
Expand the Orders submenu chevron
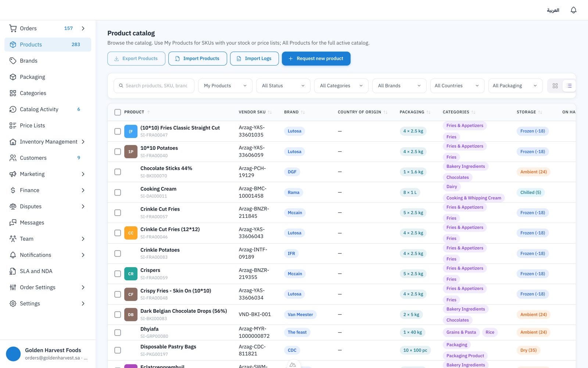pyautogui.click(x=83, y=28)
